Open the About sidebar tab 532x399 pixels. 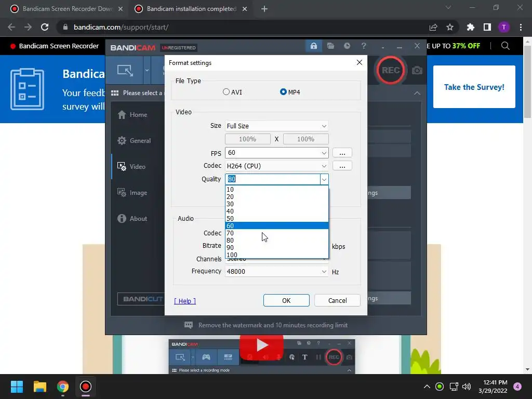132,219
